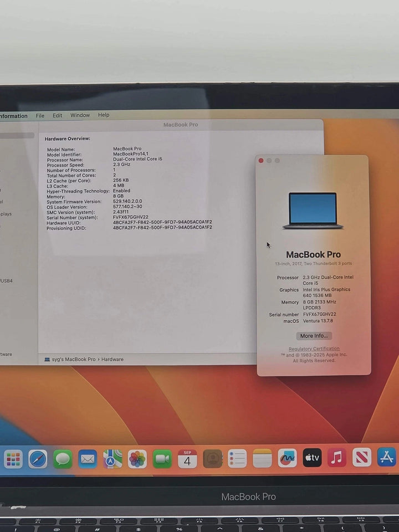Select Intel Iris Plus Graphics 640 text

(x=326, y=293)
